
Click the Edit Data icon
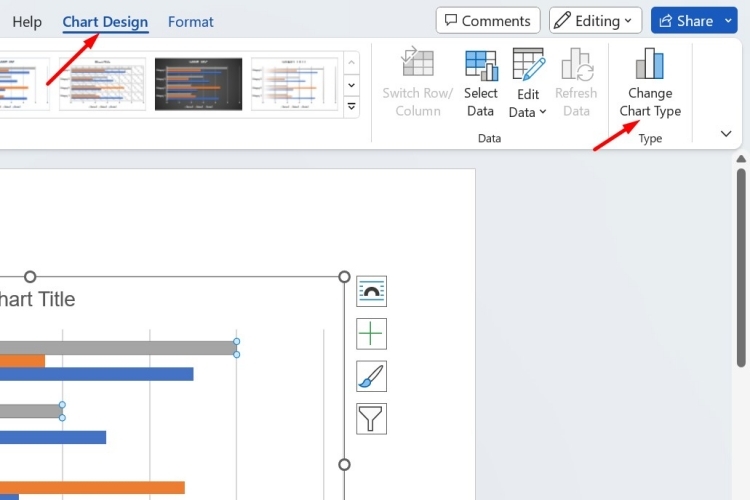(528, 64)
